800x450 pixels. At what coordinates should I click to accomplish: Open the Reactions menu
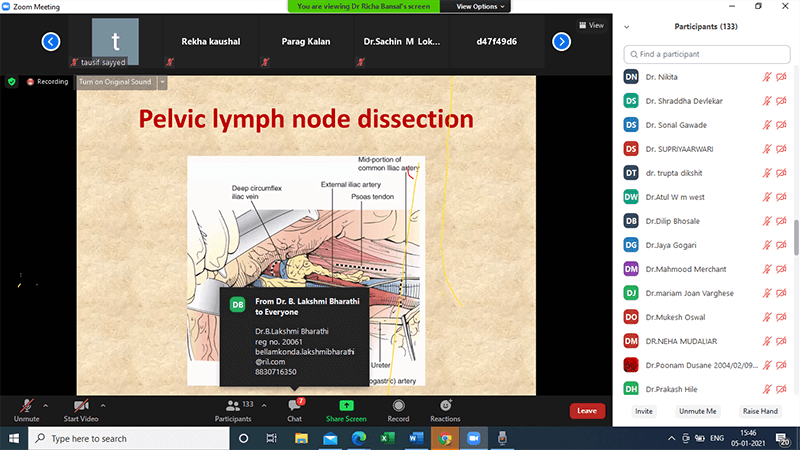pos(445,406)
